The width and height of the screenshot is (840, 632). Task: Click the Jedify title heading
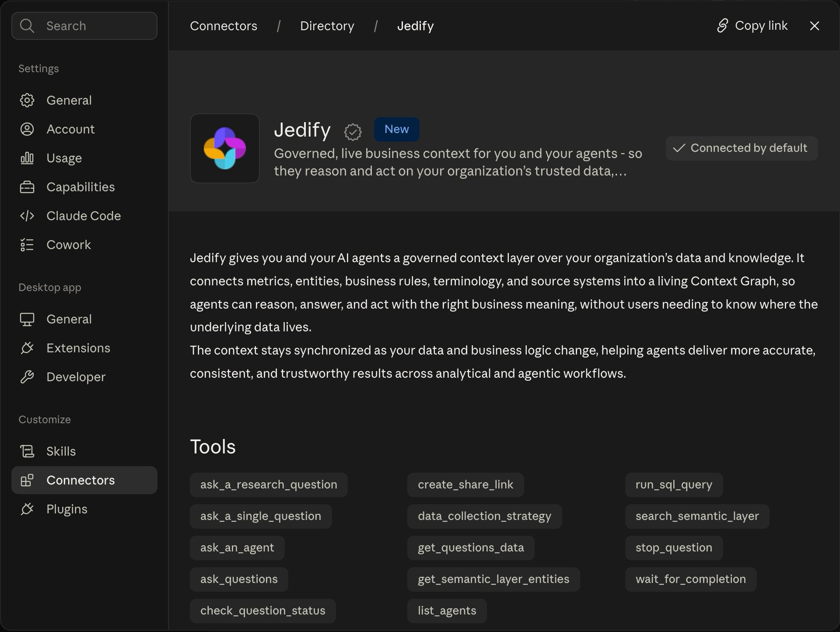(x=302, y=130)
